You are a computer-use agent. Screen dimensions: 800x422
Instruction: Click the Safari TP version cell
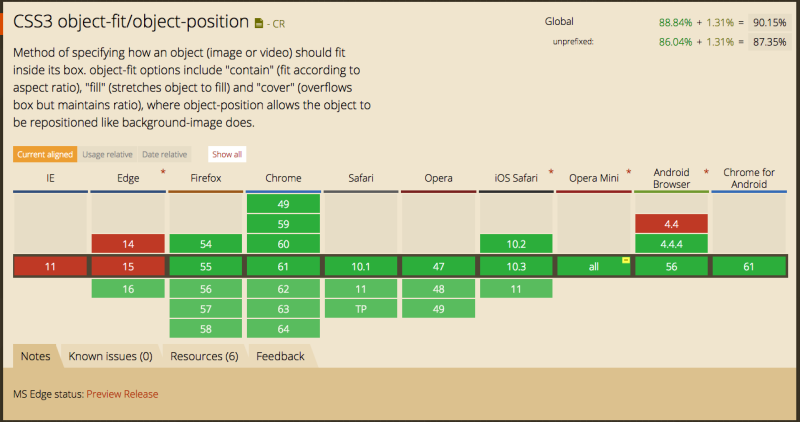(361, 309)
